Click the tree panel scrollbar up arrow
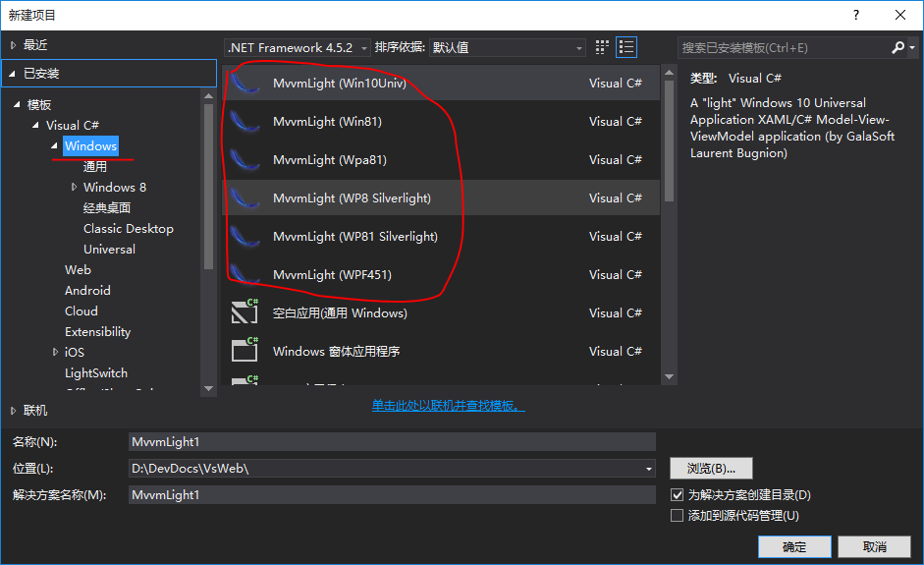This screenshot has height=565, width=924. pos(208,95)
